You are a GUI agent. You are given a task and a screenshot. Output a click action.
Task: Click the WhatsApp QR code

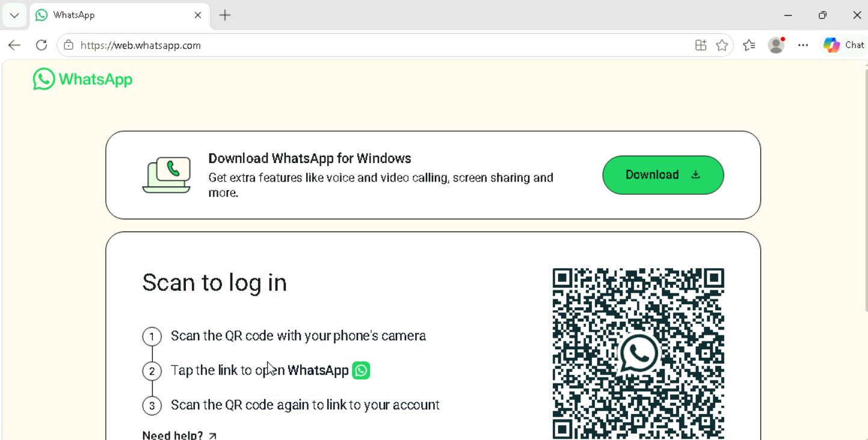pos(638,353)
